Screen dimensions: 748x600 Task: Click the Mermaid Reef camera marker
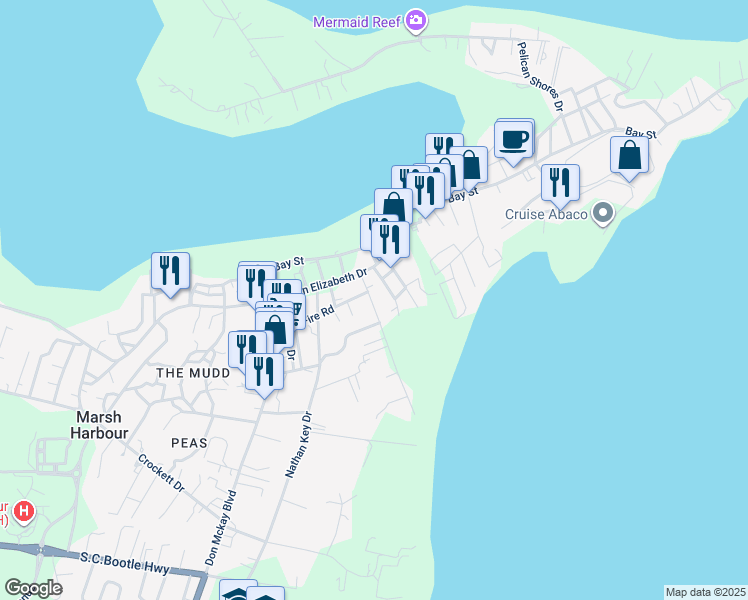coord(416,20)
